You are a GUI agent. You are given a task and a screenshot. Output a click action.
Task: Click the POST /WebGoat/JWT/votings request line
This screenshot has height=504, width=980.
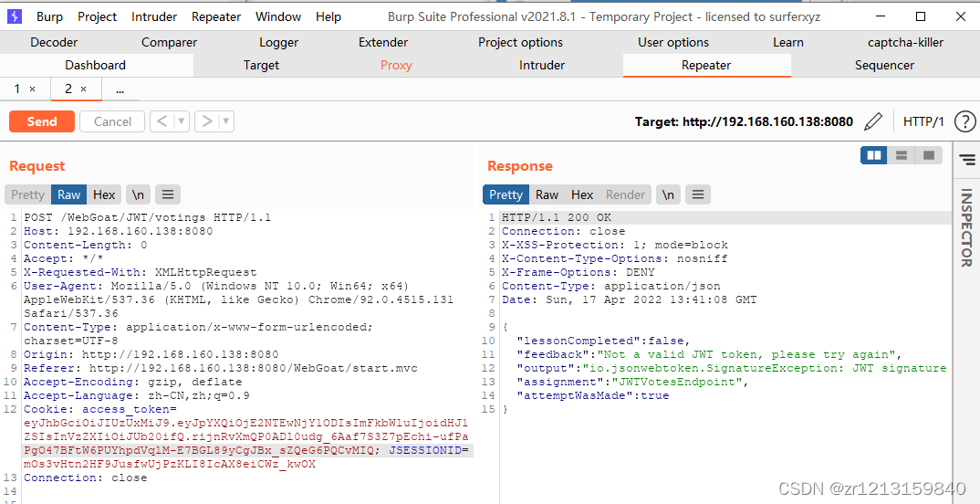pos(148,217)
